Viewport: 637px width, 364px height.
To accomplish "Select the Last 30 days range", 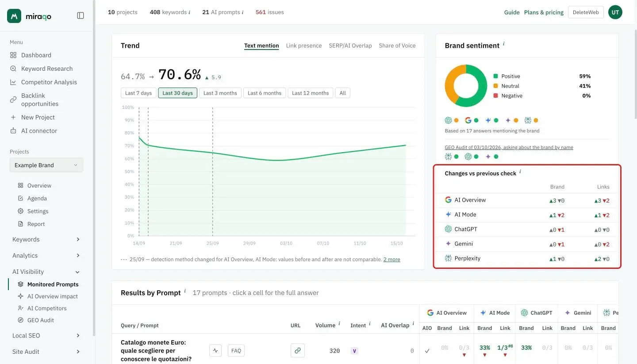I will coord(178,93).
